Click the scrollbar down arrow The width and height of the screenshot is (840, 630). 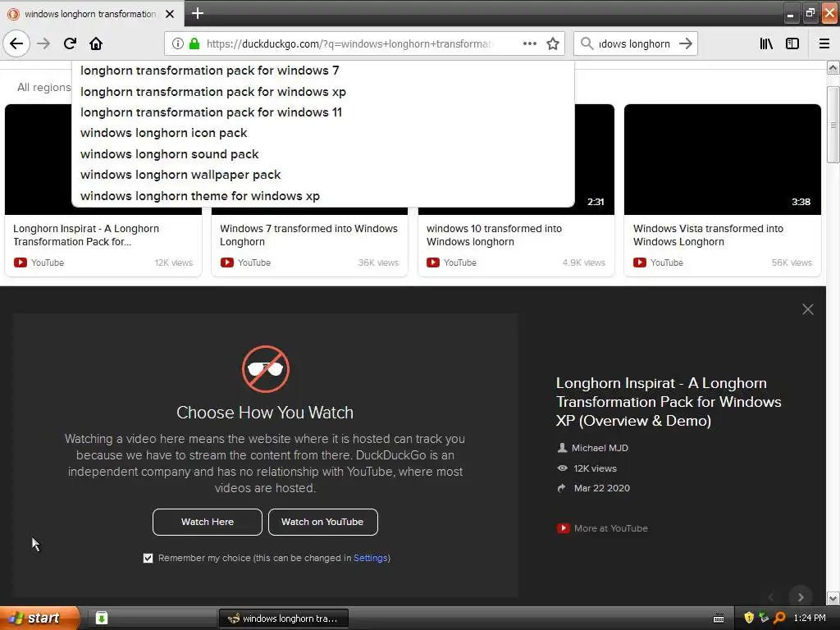point(833,598)
